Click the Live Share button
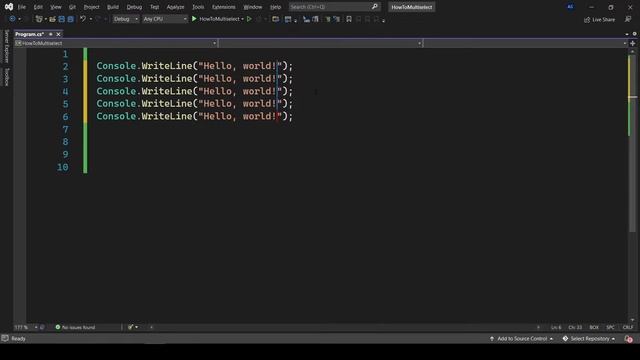This screenshot has height=360, width=640. click(599, 19)
